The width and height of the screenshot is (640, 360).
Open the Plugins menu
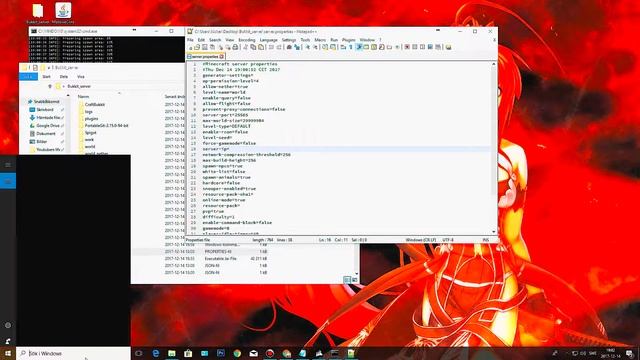pyautogui.click(x=349, y=40)
